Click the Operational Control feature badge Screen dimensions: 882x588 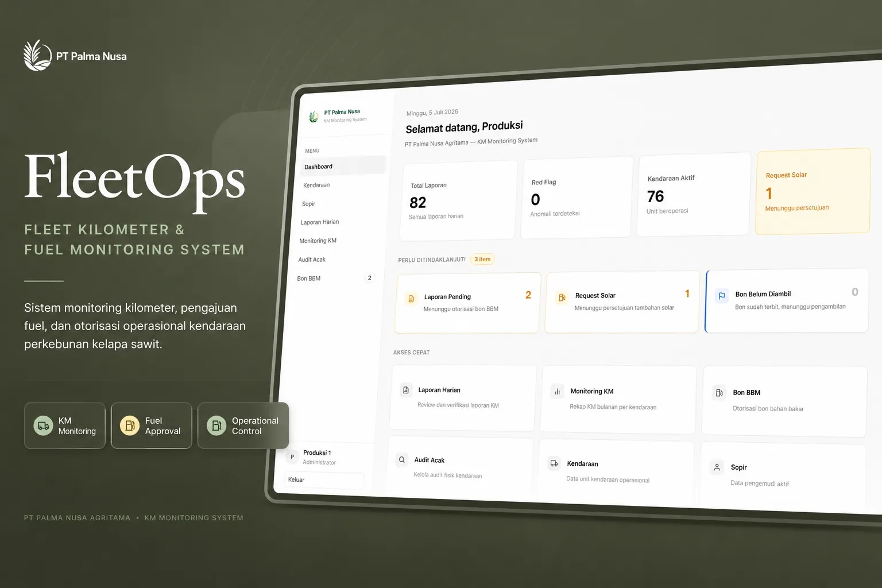coord(243,425)
